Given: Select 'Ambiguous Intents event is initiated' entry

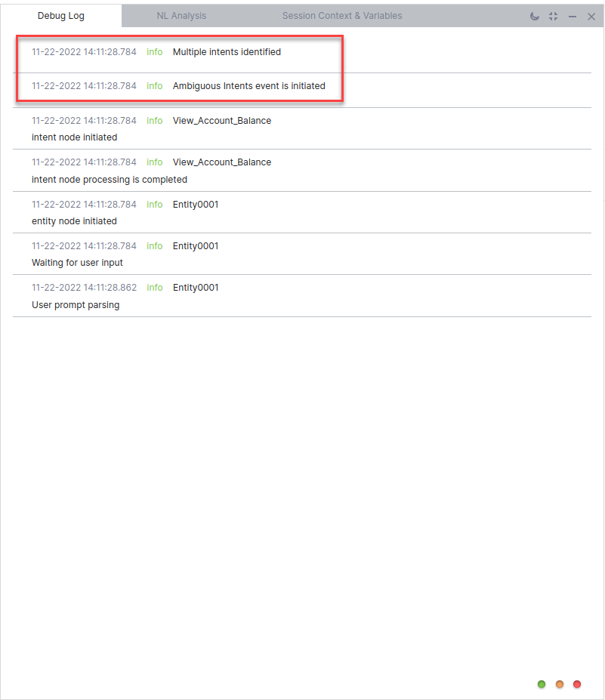Looking at the screenshot, I should 248,86.
